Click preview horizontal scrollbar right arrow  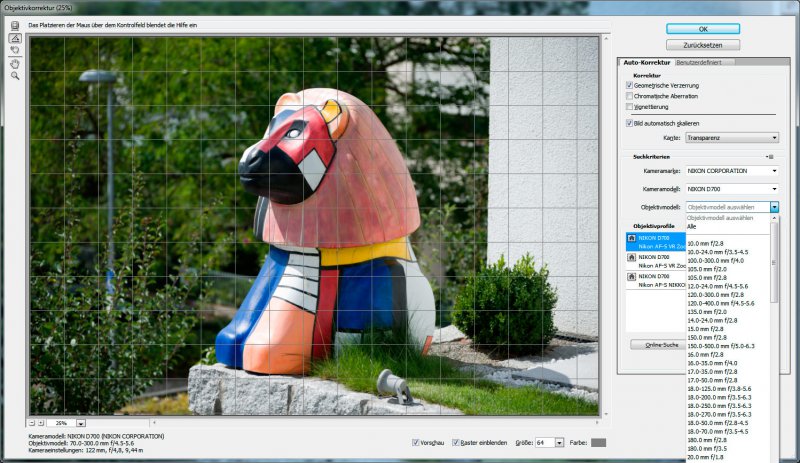[596, 423]
